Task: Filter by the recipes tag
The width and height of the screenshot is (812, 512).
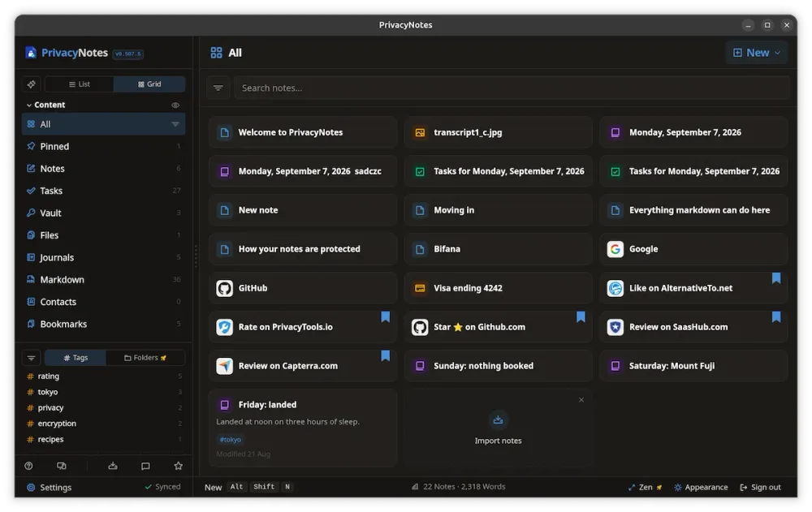Action: [104, 440]
